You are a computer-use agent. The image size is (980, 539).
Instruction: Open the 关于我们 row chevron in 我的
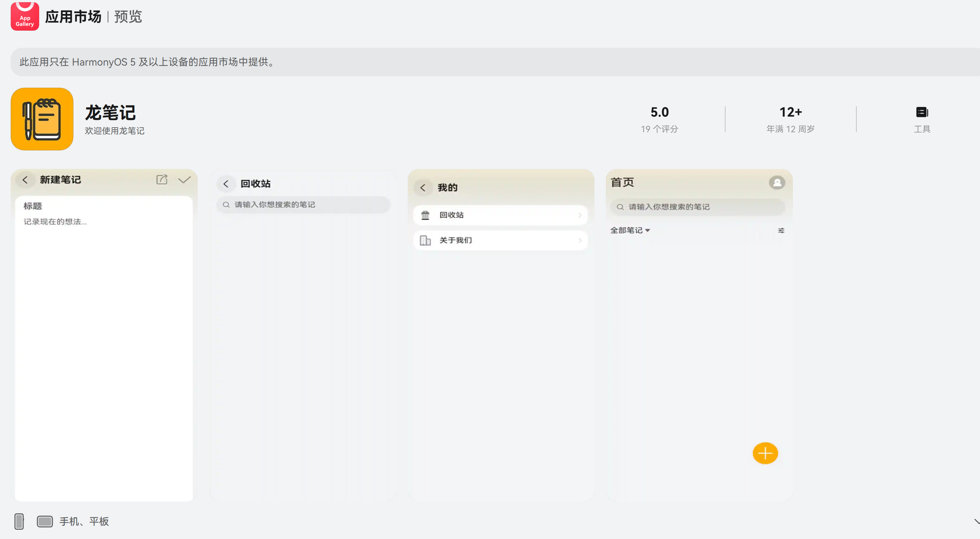(580, 240)
